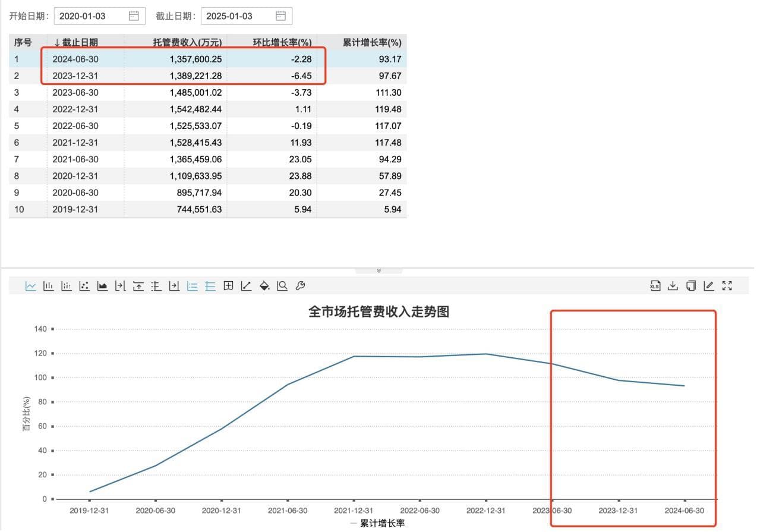757x532 pixels.
Task: Switch chart to line chart type
Action: 31,286
